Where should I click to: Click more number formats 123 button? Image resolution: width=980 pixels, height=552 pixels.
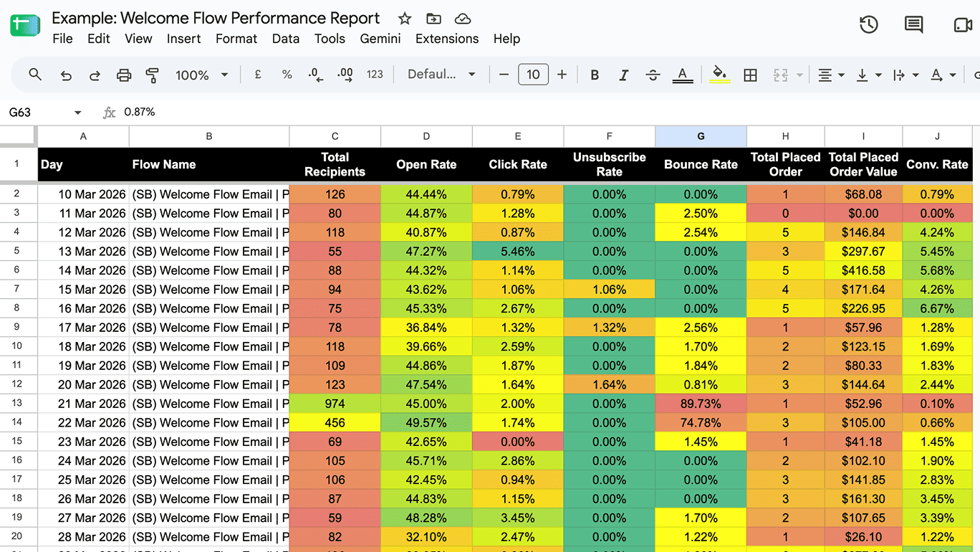click(x=375, y=75)
